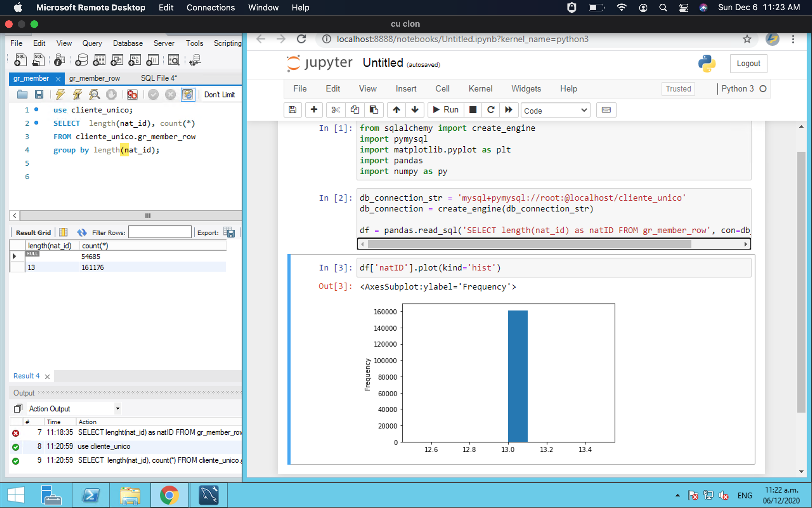Open the Windows Start menu
Image resolution: width=812 pixels, height=508 pixels.
(16, 495)
